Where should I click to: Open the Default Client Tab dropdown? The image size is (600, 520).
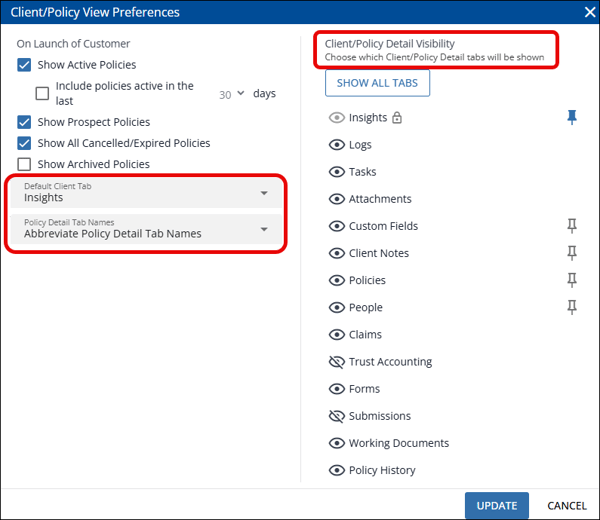click(x=146, y=193)
